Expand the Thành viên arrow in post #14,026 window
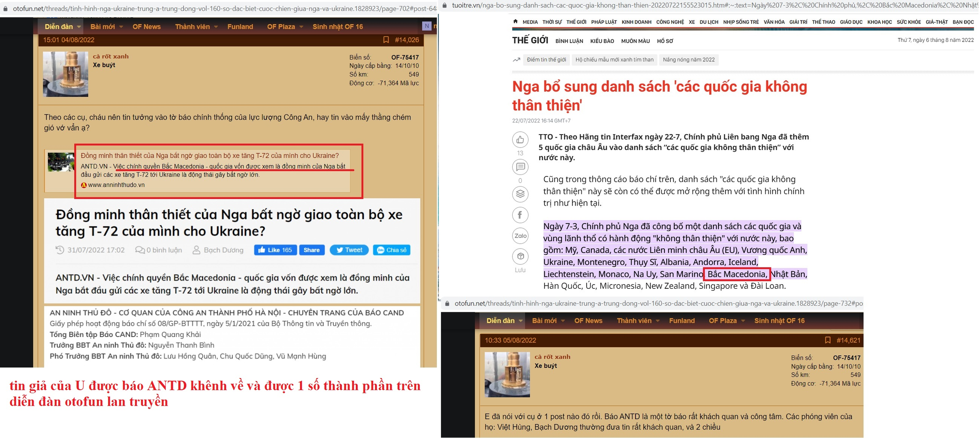 click(216, 27)
